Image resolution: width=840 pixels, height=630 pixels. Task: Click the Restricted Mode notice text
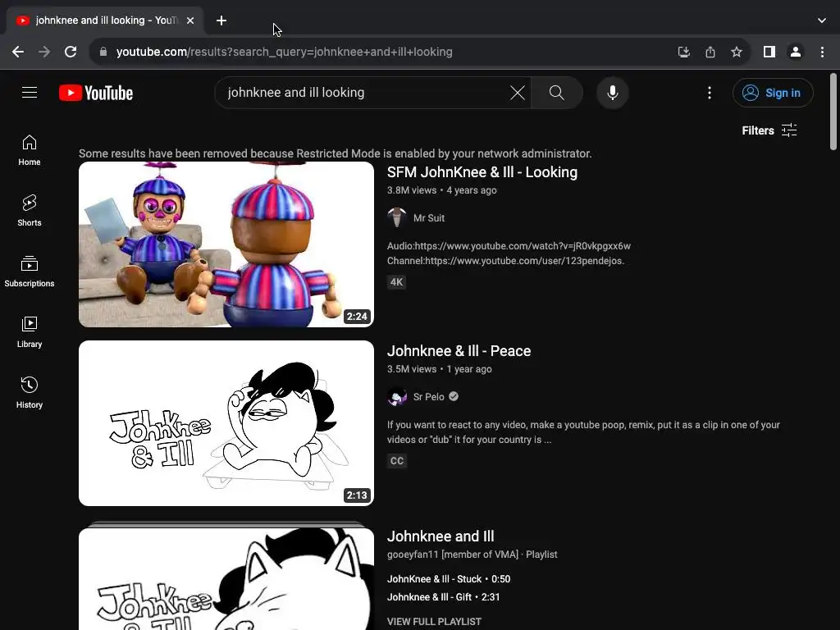(335, 153)
